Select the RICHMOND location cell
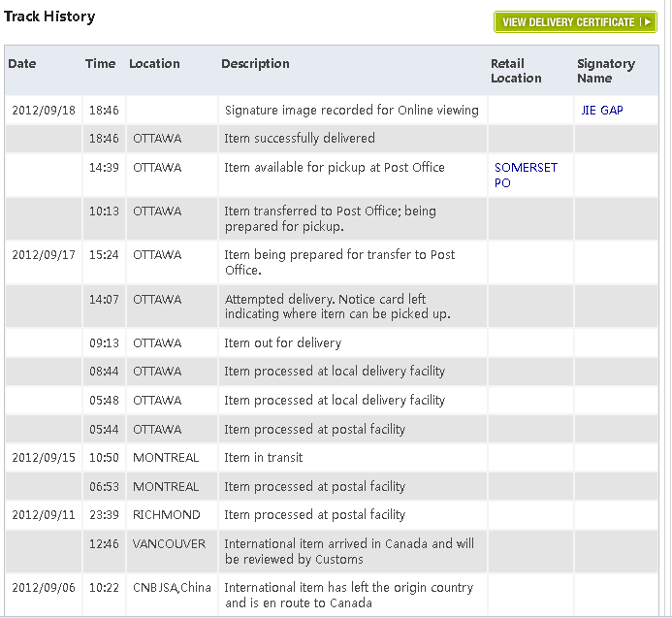Screen dimensions: 672x618 167,515
